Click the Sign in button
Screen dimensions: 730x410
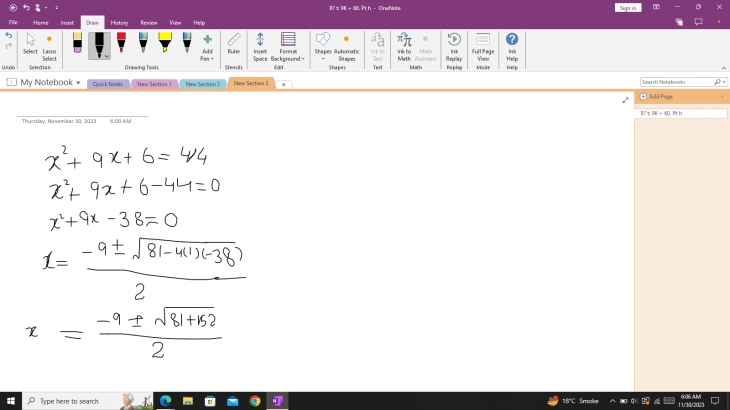628,8
